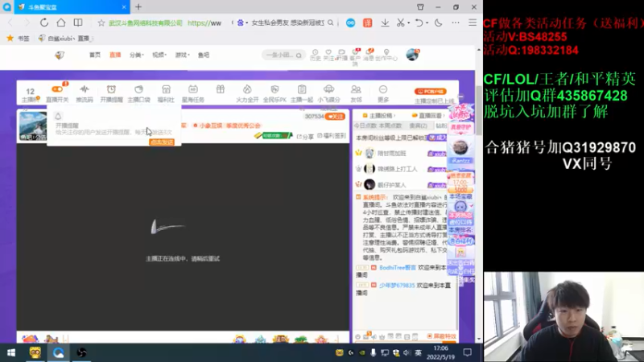The height and width of the screenshot is (362, 644).
Task: Toggle night mode with the moon icon
Action: [439, 23]
